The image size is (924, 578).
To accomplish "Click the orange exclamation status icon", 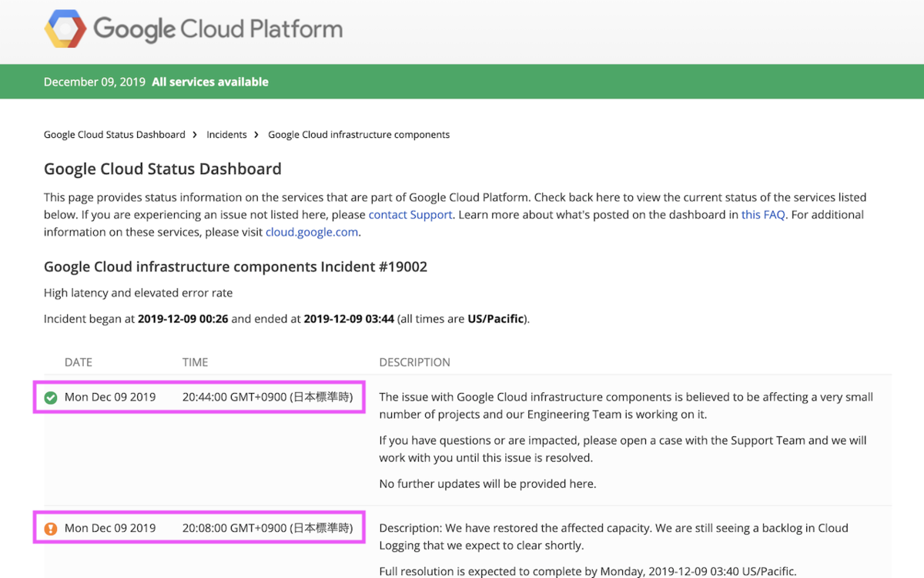I will tap(51, 529).
